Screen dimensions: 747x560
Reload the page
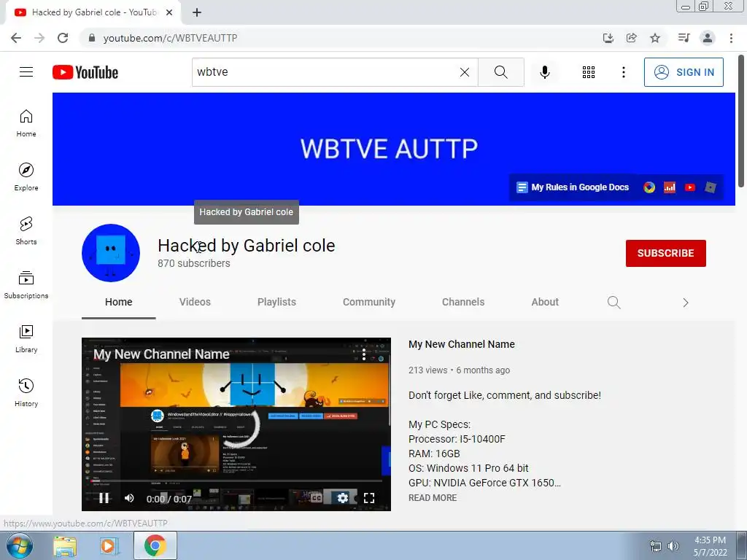[x=63, y=38]
